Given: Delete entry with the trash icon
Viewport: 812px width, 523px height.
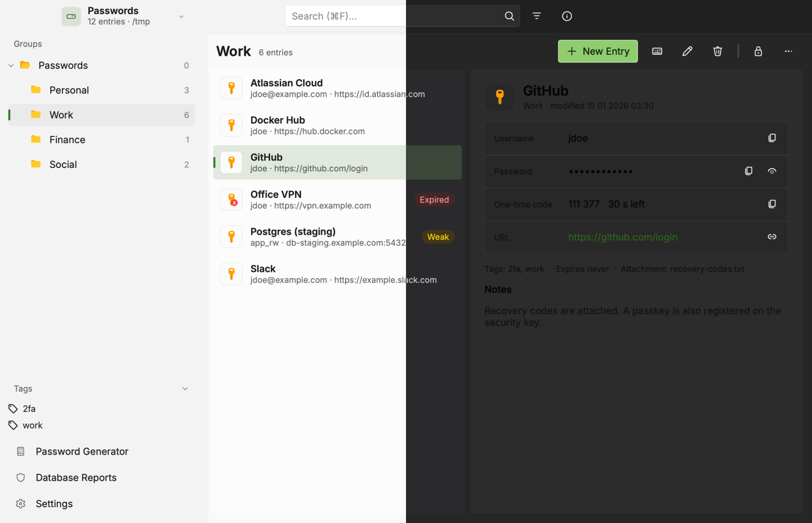Looking at the screenshot, I should [x=718, y=51].
